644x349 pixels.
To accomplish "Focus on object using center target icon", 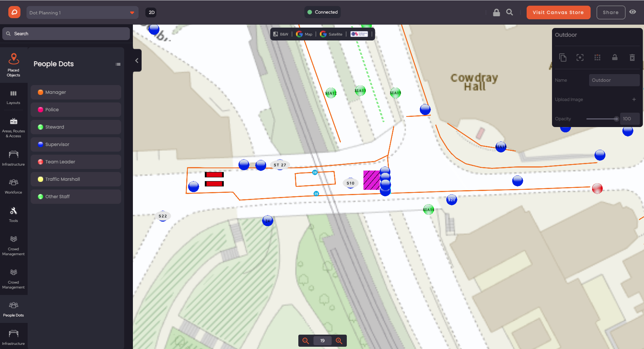I will (580, 57).
